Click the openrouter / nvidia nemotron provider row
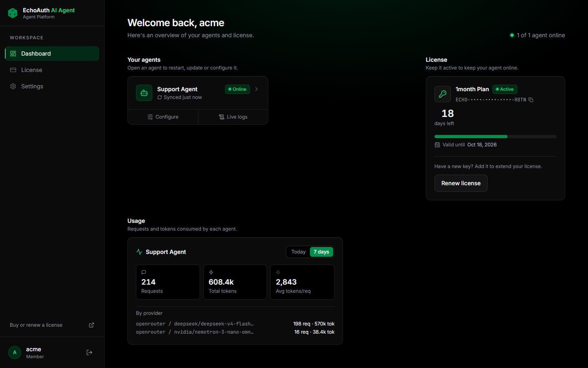The image size is (588, 368). [235, 332]
